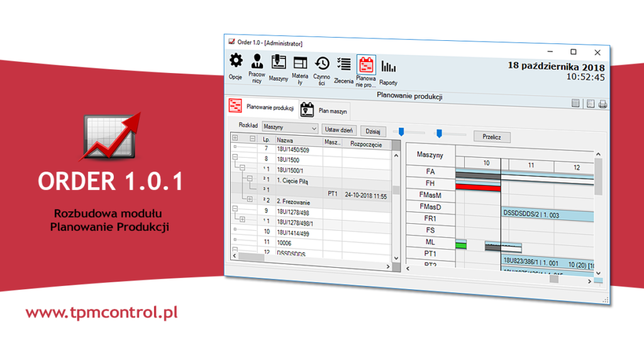
Task: Click hour 12 in timeline header
Action: pos(576,167)
